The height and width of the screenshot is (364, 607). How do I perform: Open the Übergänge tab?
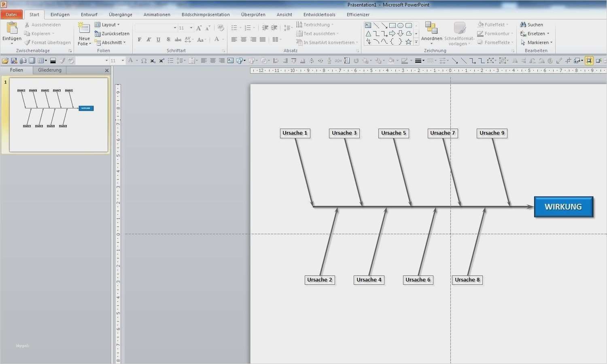point(121,15)
